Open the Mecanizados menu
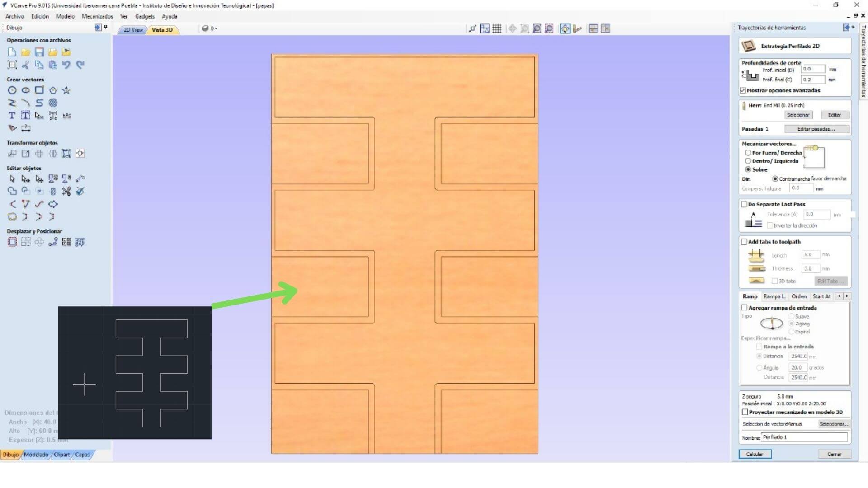This screenshot has height=488, width=868. pos(97,16)
